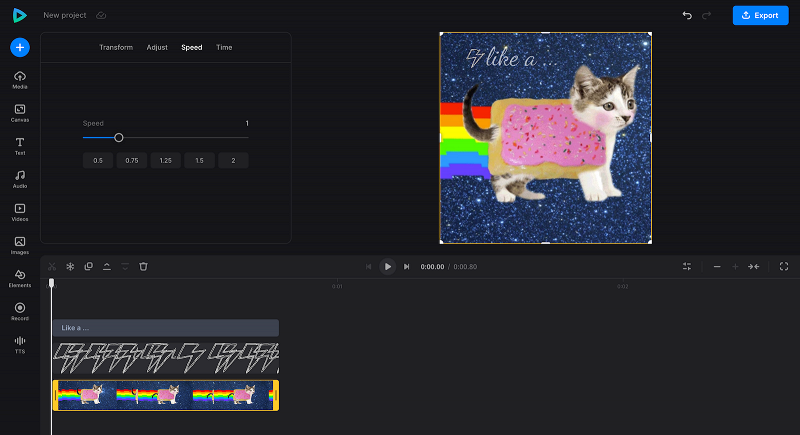This screenshot has width=800, height=435.
Task: Switch to the Adjust tab
Action: coord(157,47)
